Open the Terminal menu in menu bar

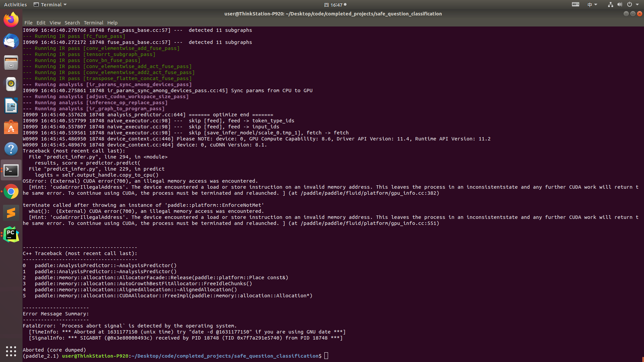point(93,23)
